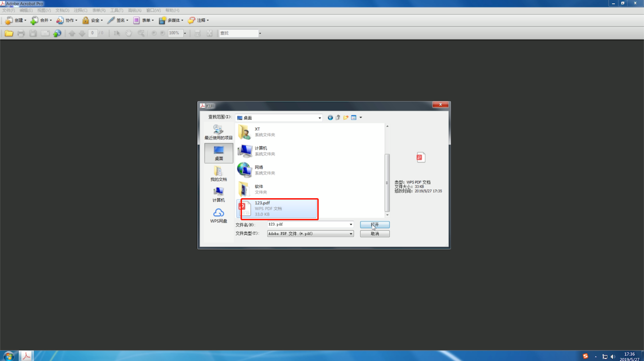
Task: Click the globe upload icon in toolbar
Action: pyautogui.click(x=57, y=33)
